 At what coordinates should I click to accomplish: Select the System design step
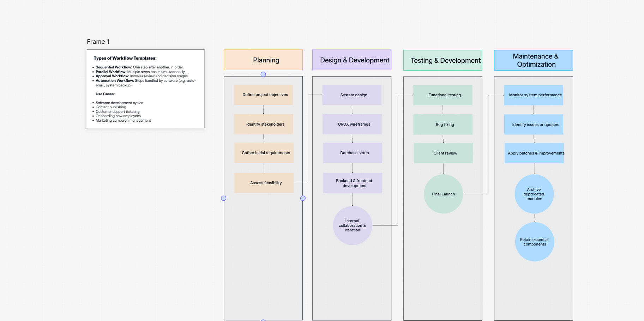352,95
